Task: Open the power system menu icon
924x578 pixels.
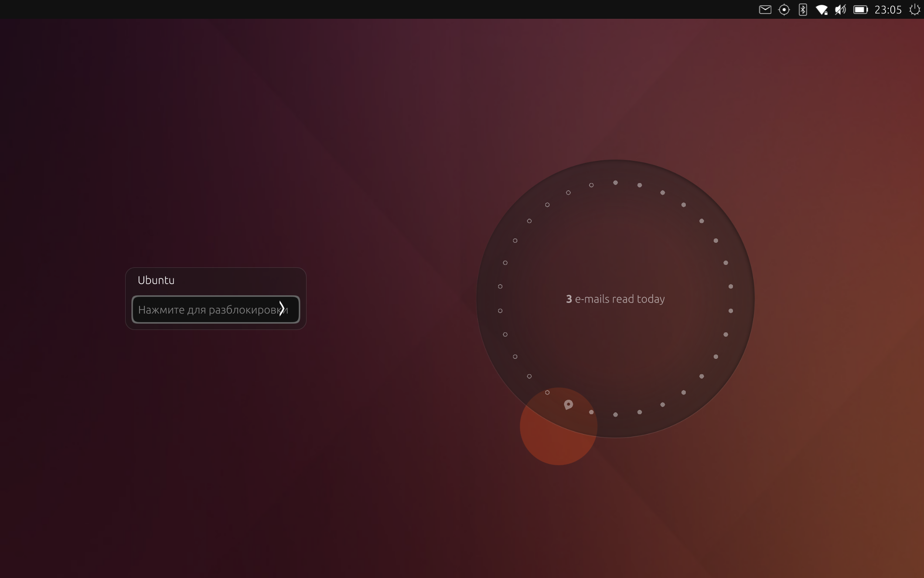Action: (x=914, y=10)
